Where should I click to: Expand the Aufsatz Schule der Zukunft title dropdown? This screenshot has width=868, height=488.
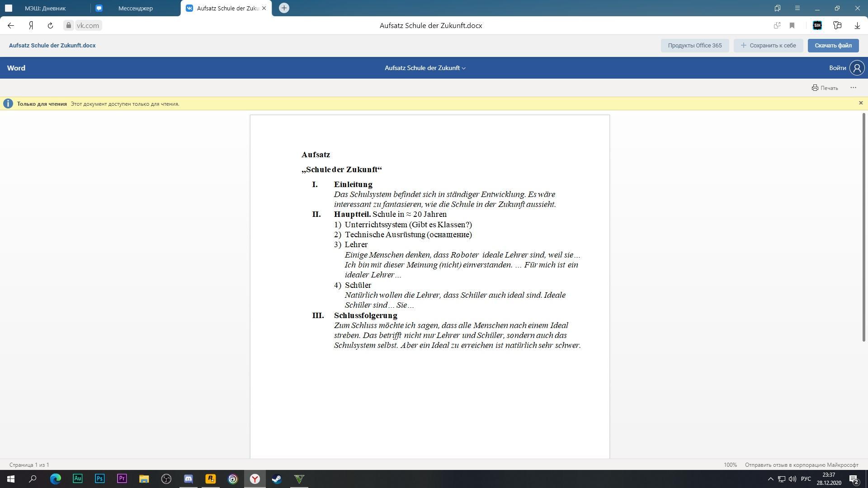click(x=425, y=68)
